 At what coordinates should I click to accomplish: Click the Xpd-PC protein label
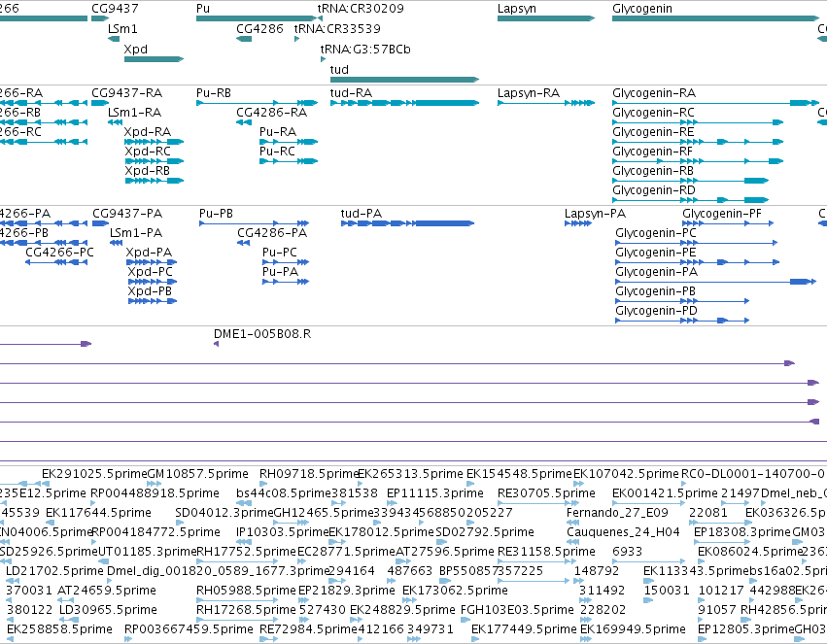(150, 272)
